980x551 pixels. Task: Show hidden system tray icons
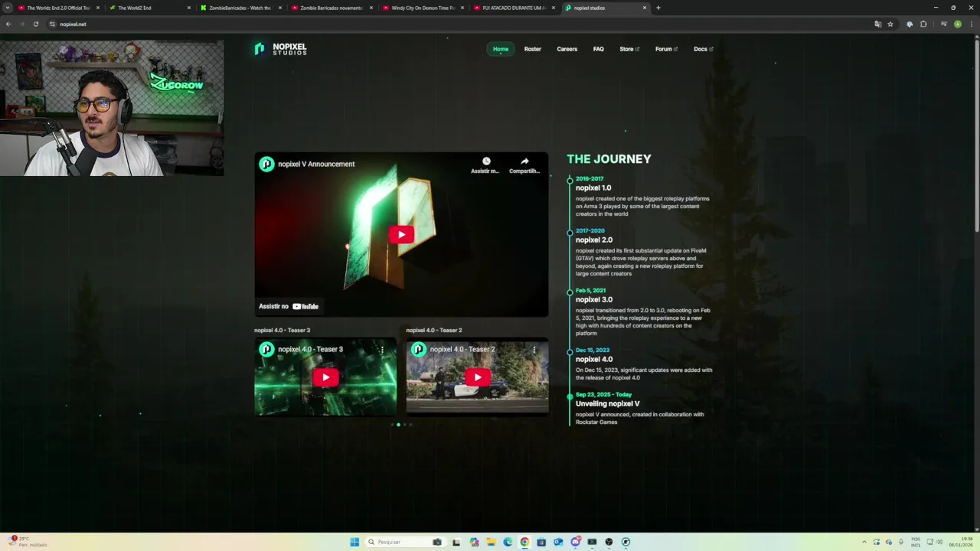pyautogui.click(x=864, y=542)
